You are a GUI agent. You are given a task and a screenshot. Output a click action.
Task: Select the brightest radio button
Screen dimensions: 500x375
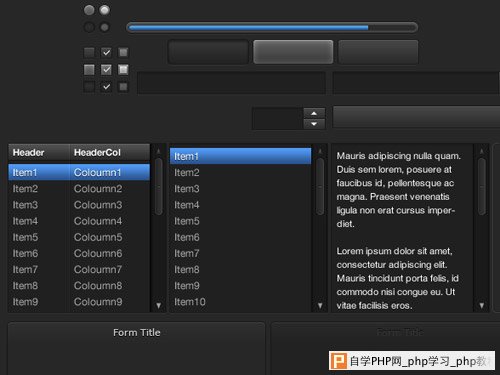(x=105, y=10)
